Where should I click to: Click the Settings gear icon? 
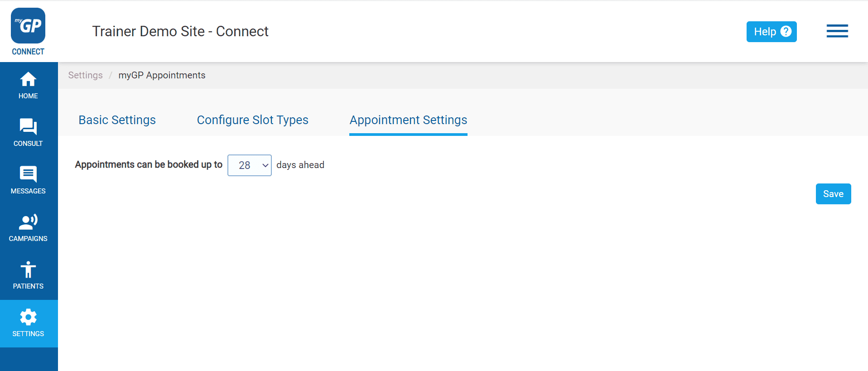28,317
